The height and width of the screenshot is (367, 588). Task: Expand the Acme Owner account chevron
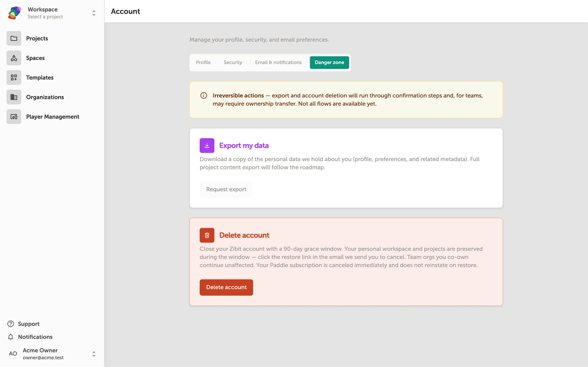tap(94, 354)
